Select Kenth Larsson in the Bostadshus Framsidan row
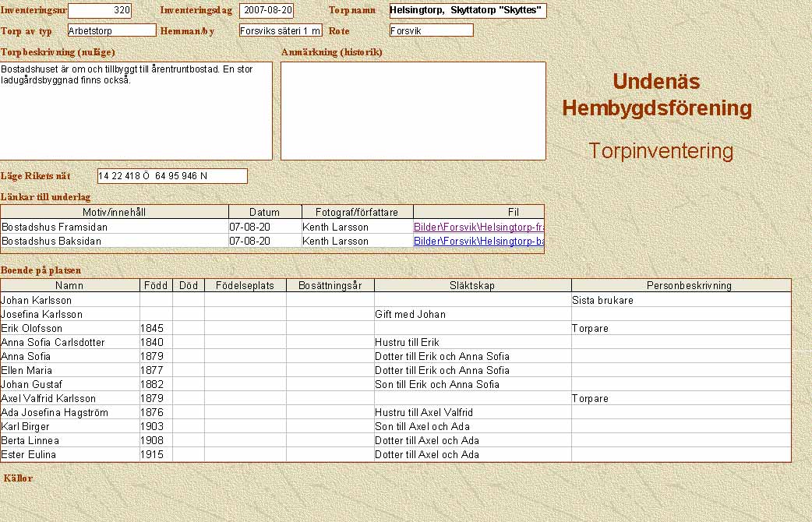 point(357,227)
